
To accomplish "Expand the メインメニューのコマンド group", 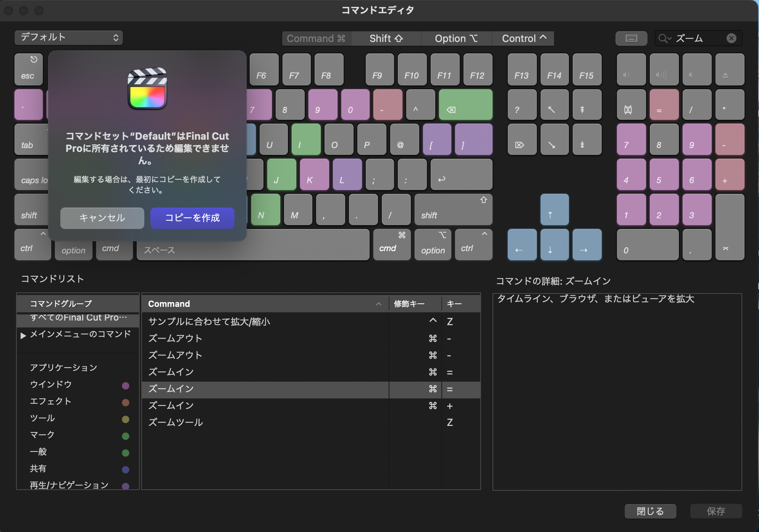I will pyautogui.click(x=24, y=335).
